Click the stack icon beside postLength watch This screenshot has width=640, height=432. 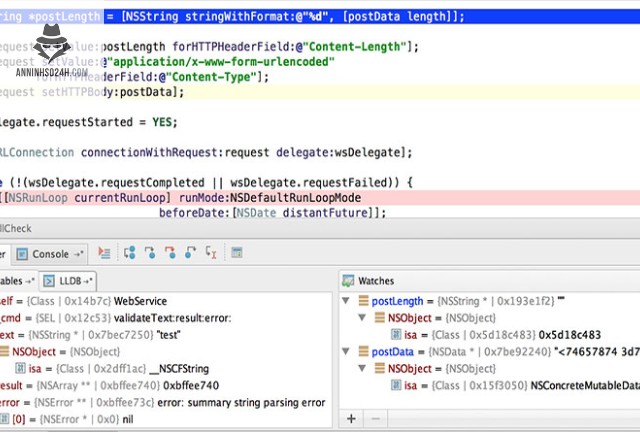pos(363,301)
